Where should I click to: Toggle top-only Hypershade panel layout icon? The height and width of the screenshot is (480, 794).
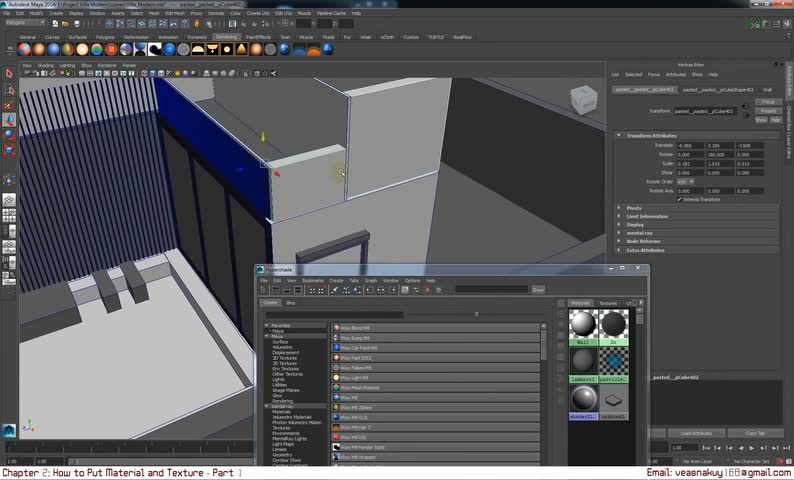[x=275, y=290]
